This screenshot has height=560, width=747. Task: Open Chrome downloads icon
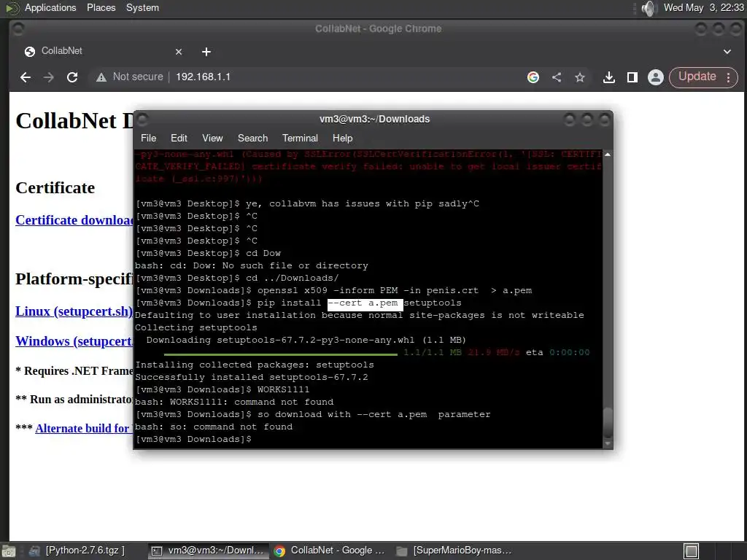(x=609, y=77)
